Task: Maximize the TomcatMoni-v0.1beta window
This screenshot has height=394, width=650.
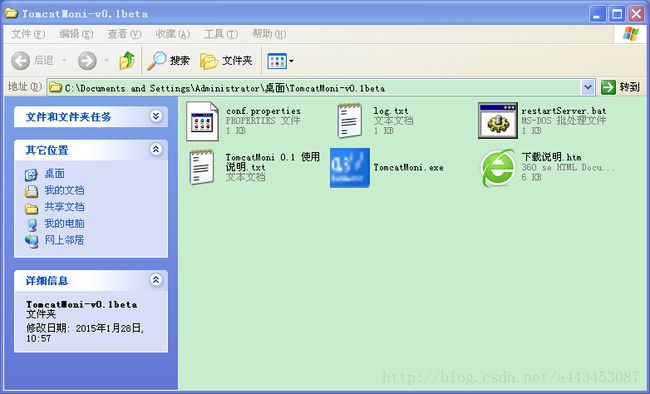Action: click(x=617, y=14)
